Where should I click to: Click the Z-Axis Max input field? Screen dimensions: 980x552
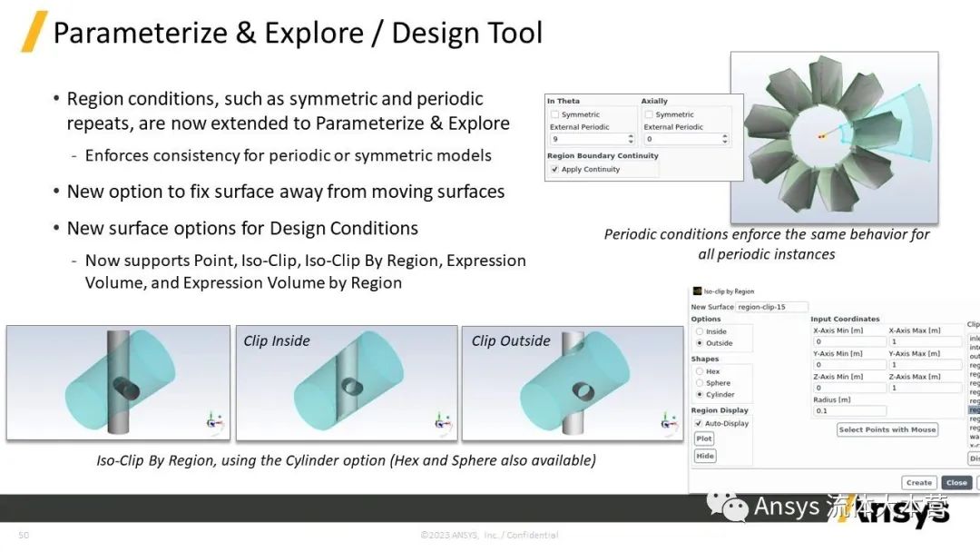(x=926, y=388)
